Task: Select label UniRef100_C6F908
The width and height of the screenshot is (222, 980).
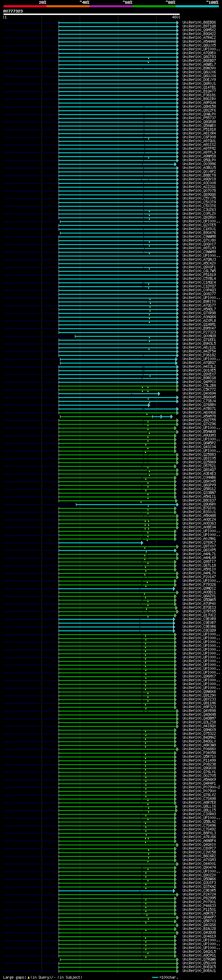Action: click(x=199, y=137)
